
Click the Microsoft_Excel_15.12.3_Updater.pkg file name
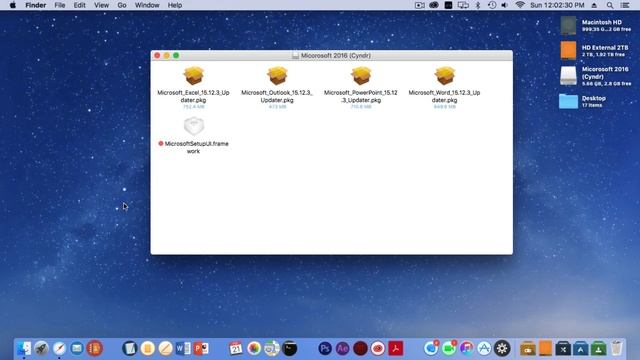tap(193, 96)
